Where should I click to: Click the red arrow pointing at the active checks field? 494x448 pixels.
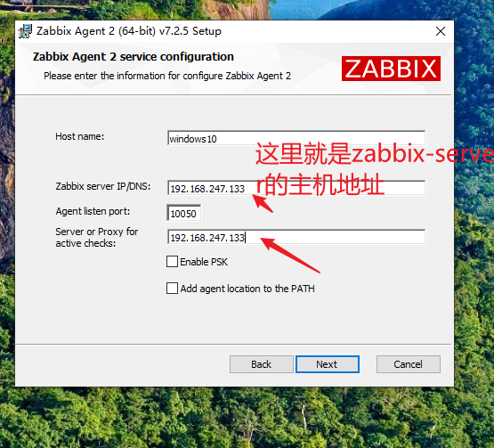point(290,255)
